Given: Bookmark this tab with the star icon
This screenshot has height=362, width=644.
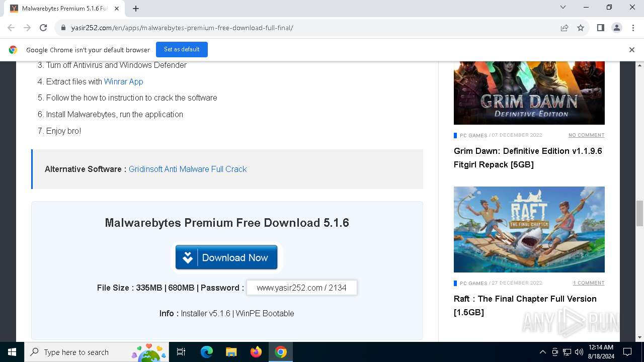Looking at the screenshot, I should [x=581, y=28].
